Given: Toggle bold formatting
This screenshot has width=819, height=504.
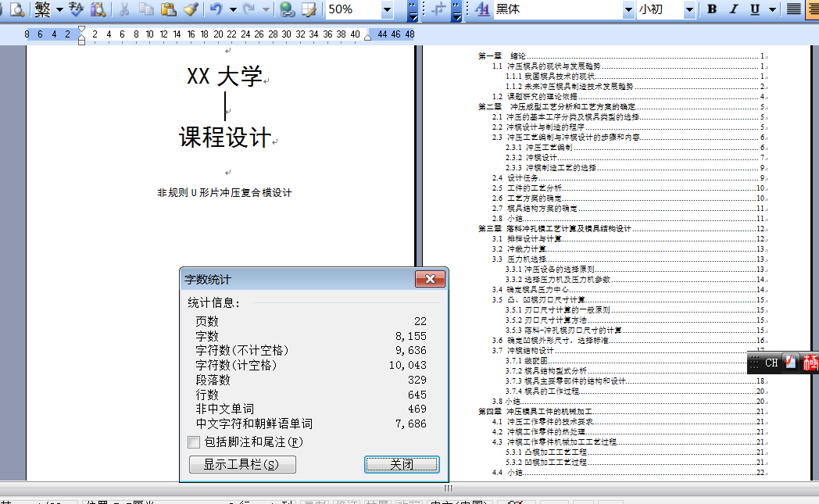Looking at the screenshot, I should [711, 9].
